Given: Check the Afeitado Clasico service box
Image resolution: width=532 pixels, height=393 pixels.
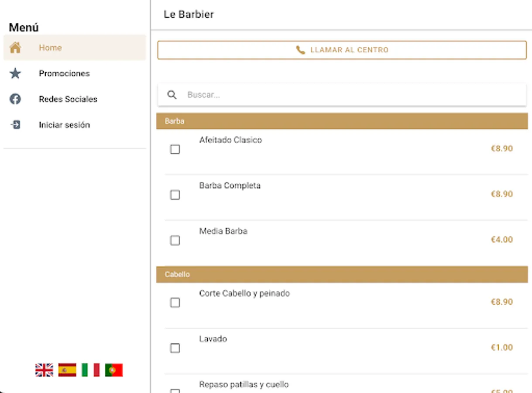Looking at the screenshot, I should 175,149.
